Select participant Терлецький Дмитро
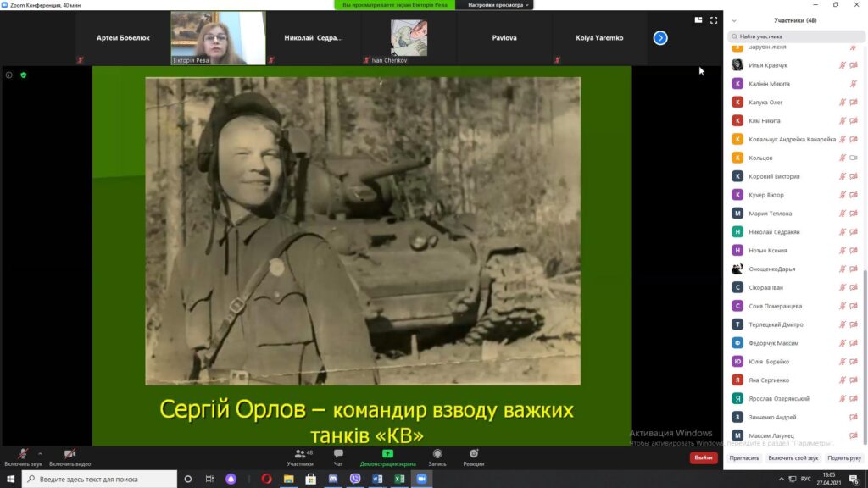 795,324
